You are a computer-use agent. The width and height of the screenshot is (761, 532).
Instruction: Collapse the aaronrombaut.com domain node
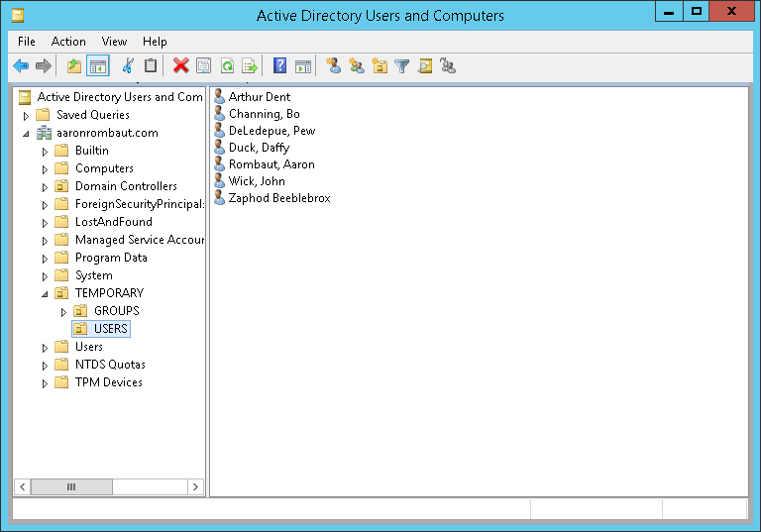26,134
